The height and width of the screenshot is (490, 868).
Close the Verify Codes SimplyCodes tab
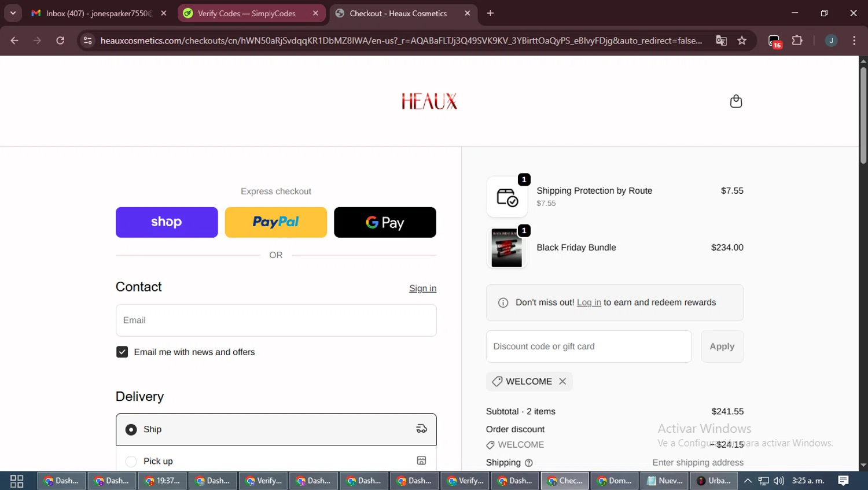[315, 13]
